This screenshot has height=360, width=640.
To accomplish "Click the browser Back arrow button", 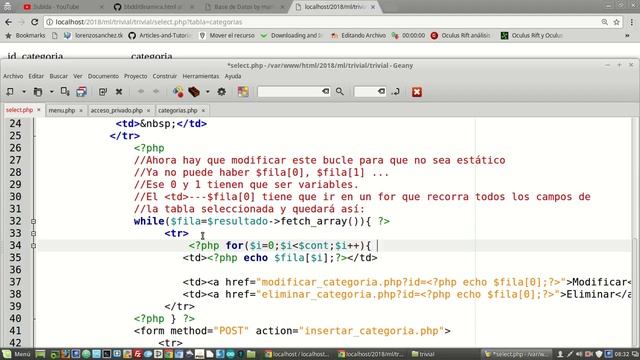I will [x=9, y=22].
